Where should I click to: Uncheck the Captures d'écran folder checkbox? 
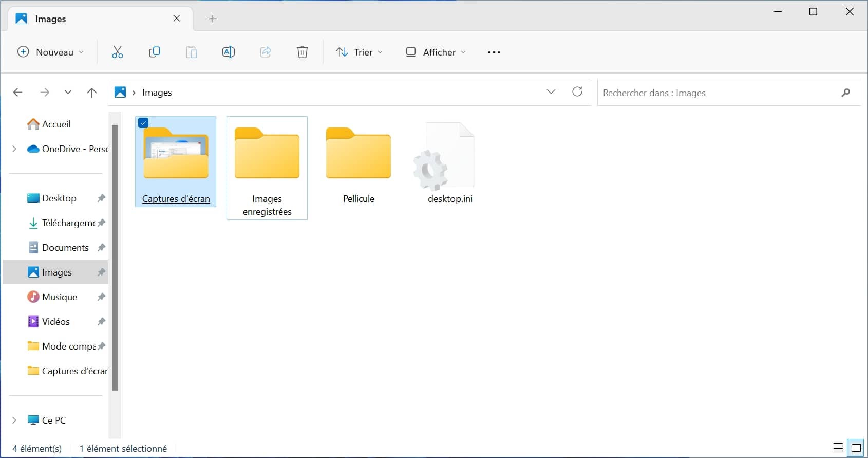(x=144, y=123)
